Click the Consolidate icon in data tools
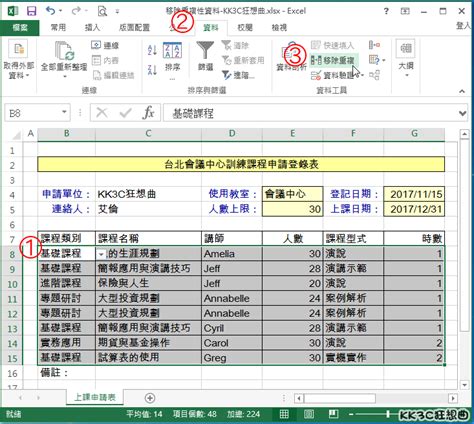Screen dimensions: 474x424 375,45
